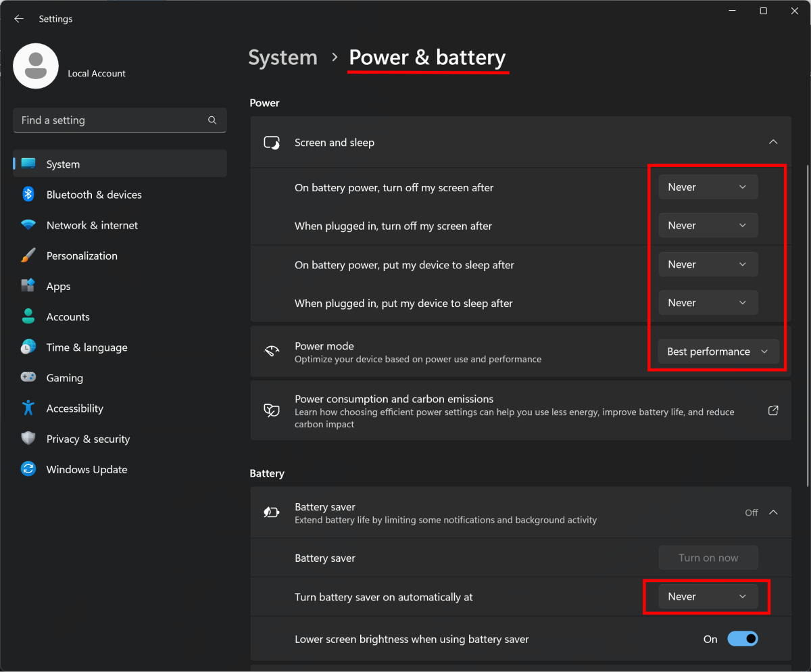Click the local account avatar picture

click(36, 66)
